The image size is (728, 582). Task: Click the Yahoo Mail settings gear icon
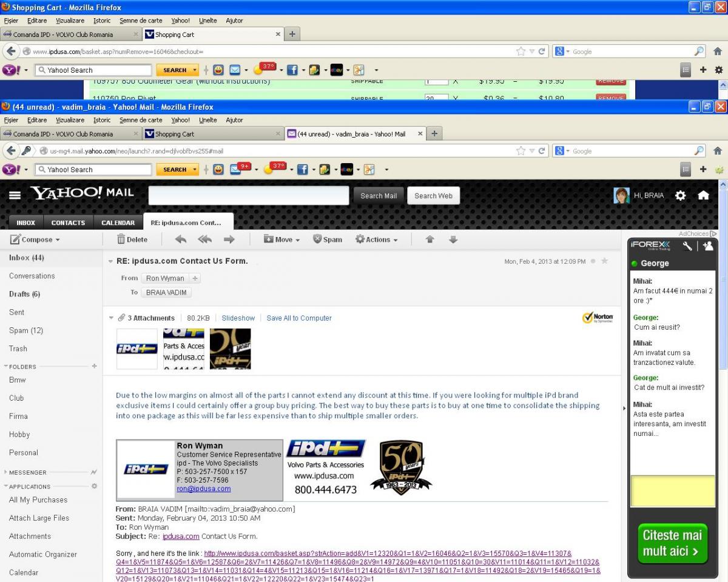pos(681,195)
